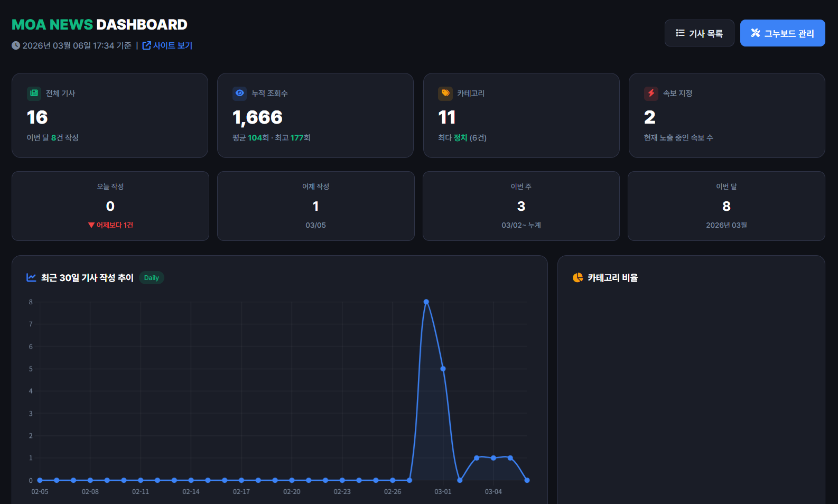The width and height of the screenshot is (838, 504).
Task: Open the 기사 목록 button
Action: coord(699,33)
